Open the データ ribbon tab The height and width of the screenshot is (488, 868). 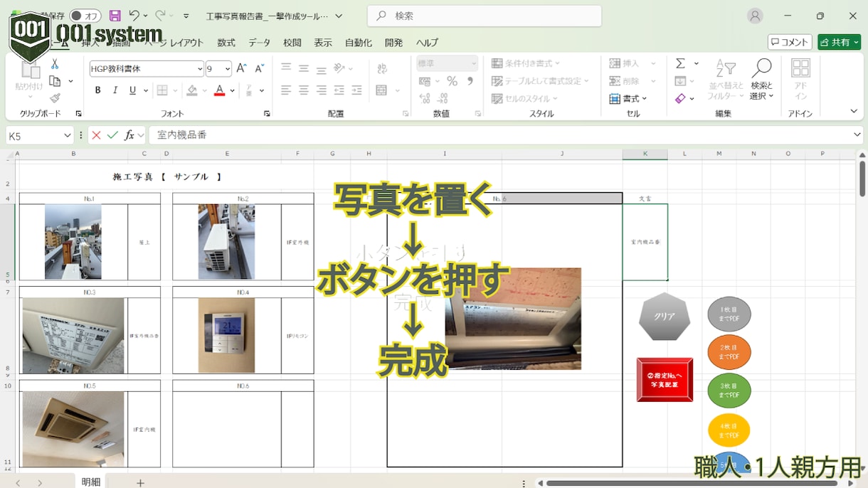coord(259,43)
